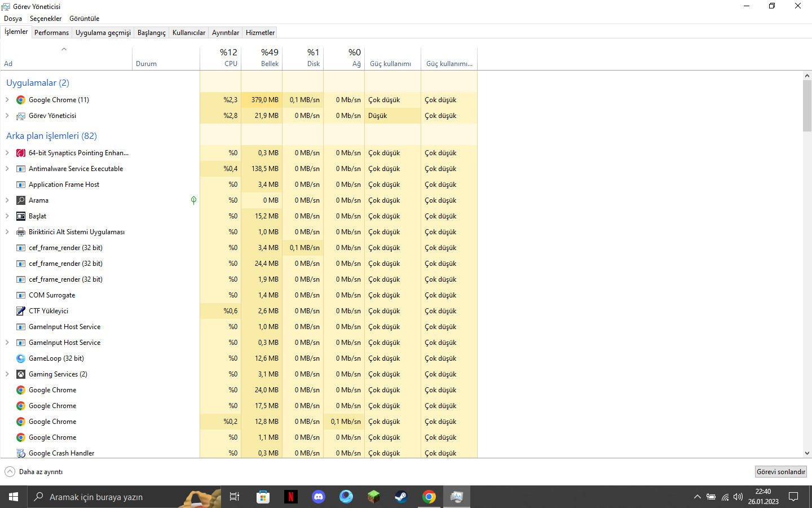The image size is (812, 508).
Task: Switch to the Performans tab
Action: tap(51, 33)
